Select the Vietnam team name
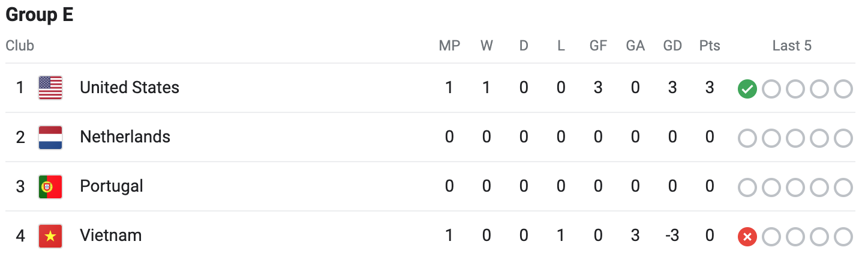 (x=111, y=236)
